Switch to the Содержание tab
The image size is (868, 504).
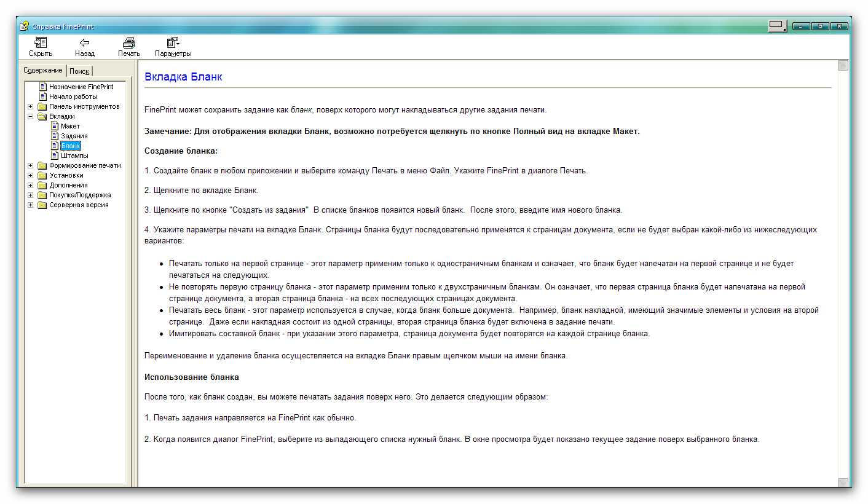(x=43, y=70)
